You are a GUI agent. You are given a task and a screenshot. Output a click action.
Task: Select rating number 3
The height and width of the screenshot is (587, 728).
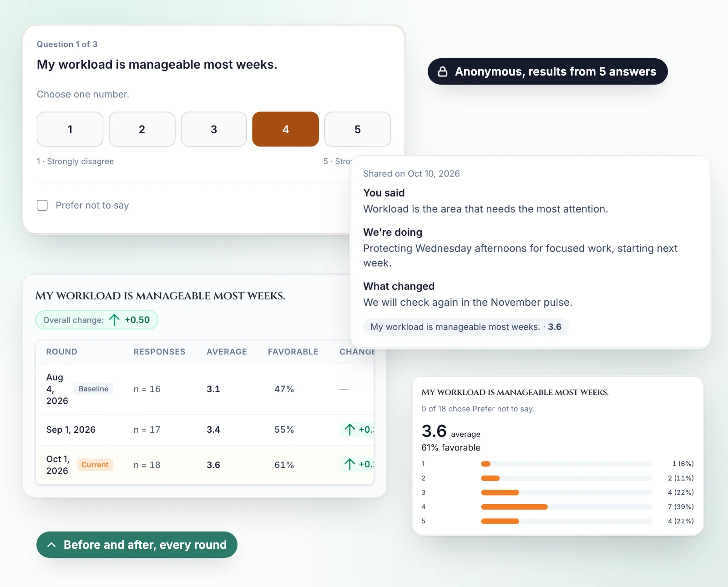click(x=214, y=129)
